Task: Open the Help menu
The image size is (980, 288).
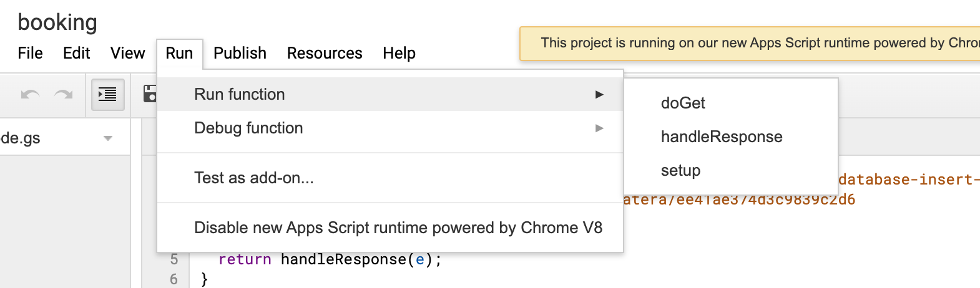Action: tap(399, 53)
